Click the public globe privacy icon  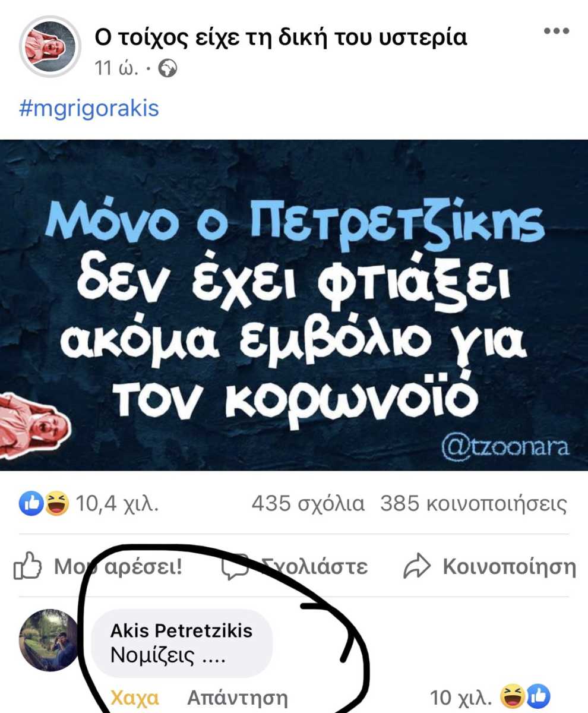tap(169, 70)
